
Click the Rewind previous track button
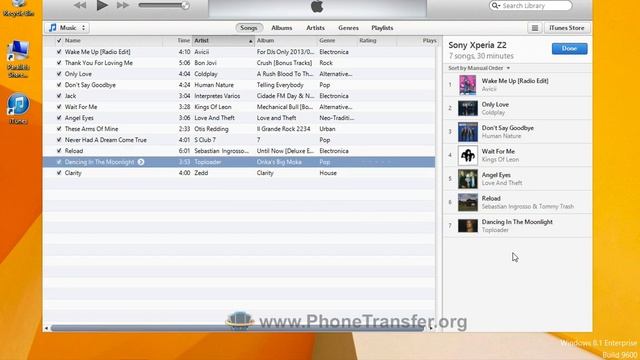[80, 5]
